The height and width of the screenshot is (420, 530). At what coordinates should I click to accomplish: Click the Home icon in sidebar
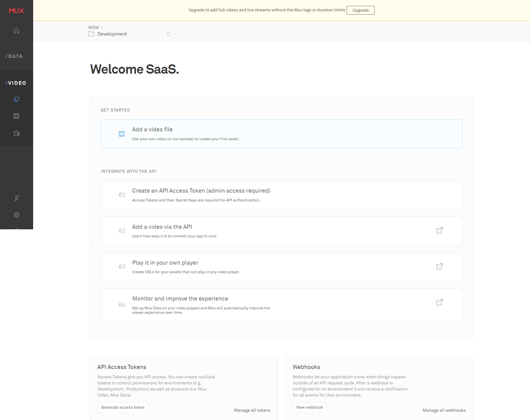16,31
